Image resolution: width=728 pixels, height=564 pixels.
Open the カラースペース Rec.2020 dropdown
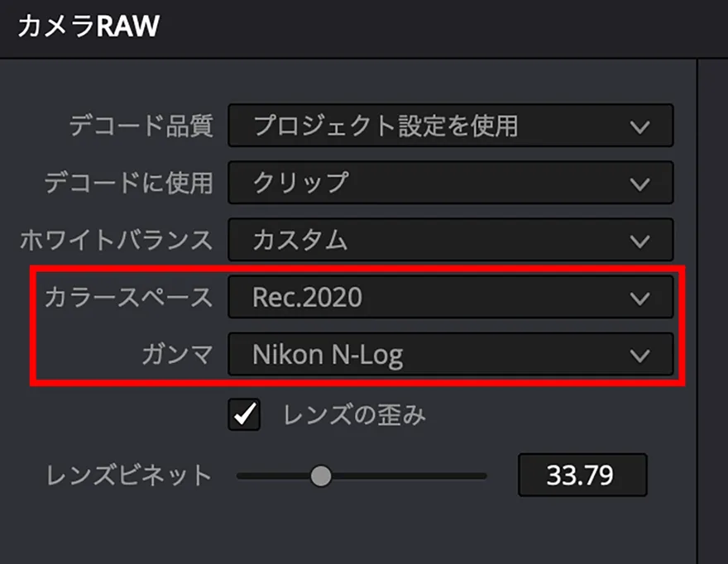(x=449, y=298)
